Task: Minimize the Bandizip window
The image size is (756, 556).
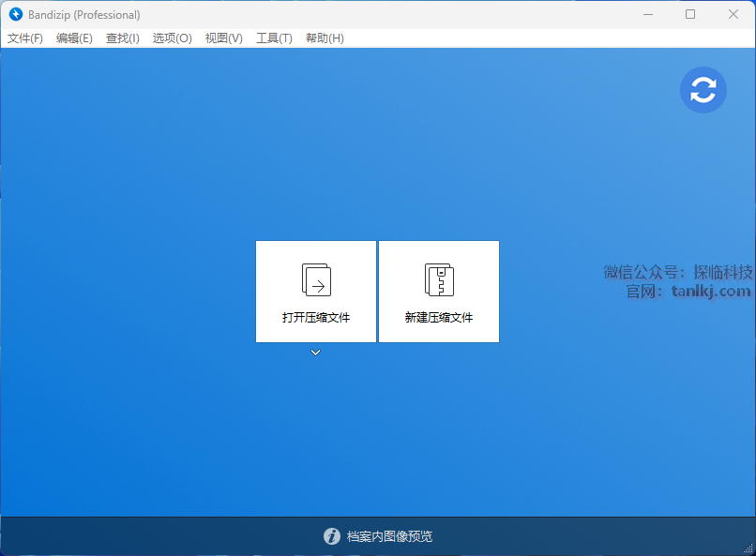Action: pyautogui.click(x=647, y=14)
